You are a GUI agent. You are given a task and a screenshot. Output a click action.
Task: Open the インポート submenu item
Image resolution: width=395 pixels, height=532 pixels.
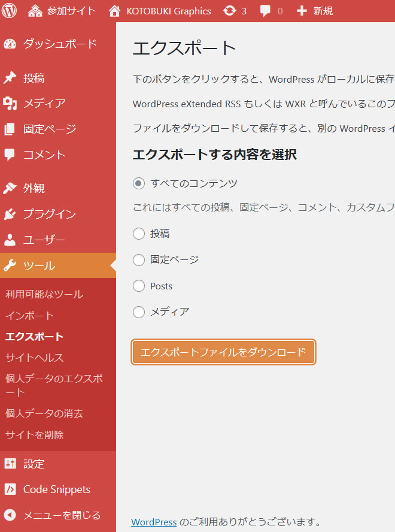coord(29,316)
